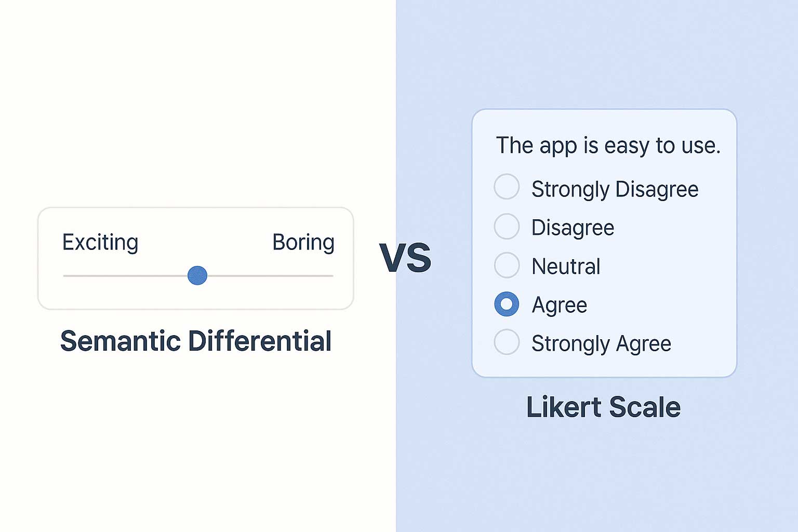Click the Semantic Differential heading
Screen dimensions: 798x532
coord(196,341)
